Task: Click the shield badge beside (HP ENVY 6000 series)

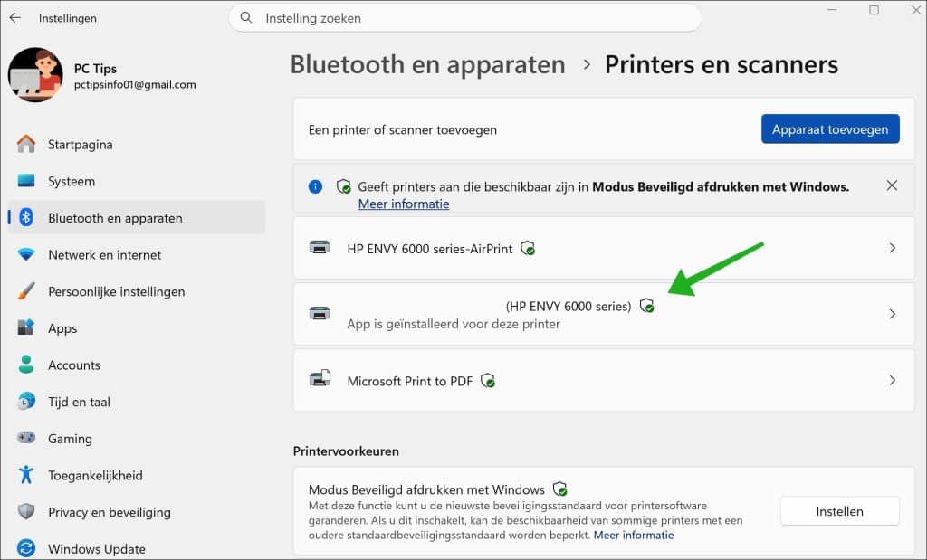Action: tap(647, 306)
